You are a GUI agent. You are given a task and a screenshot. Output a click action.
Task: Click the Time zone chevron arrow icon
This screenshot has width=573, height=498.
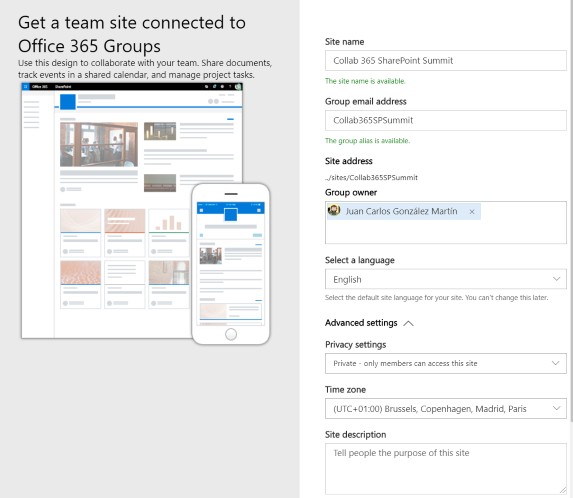(x=556, y=408)
